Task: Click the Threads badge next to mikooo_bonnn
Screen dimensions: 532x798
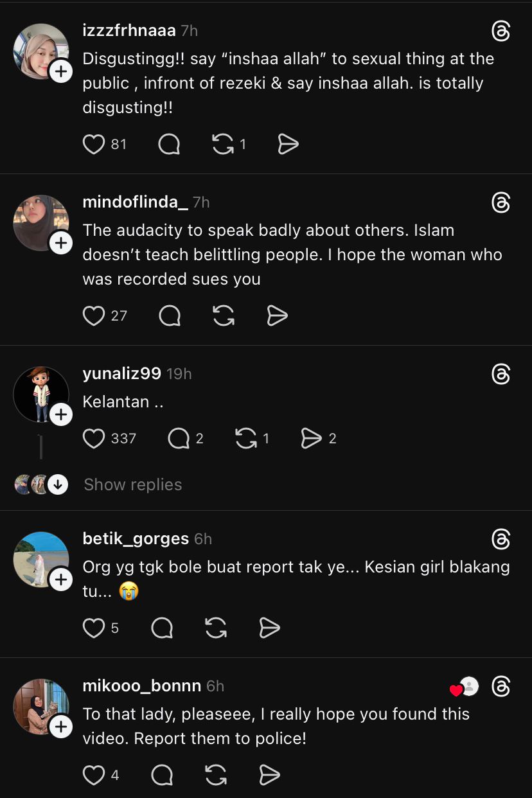Action: click(501, 686)
